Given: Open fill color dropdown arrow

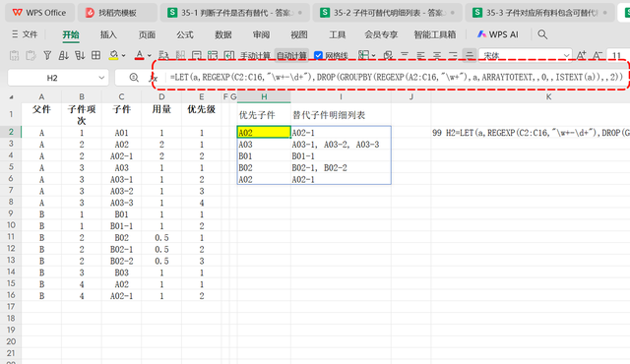Looking at the screenshot, I should tap(124, 56).
